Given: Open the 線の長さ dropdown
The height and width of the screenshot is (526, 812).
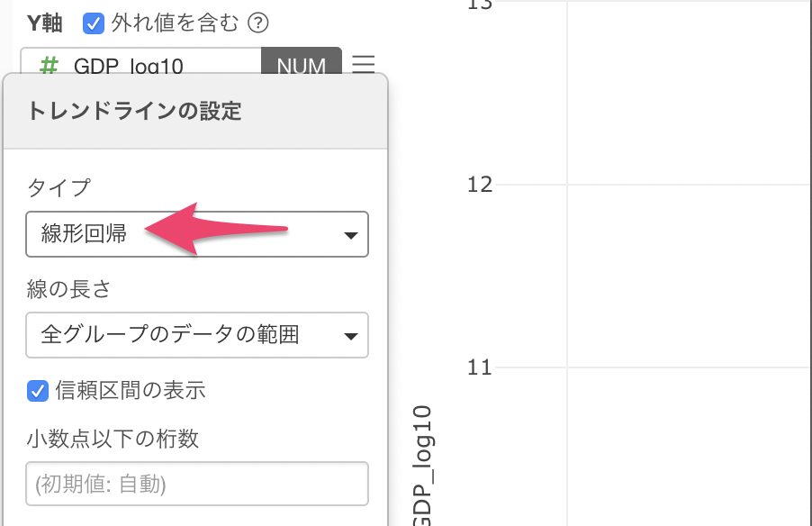Looking at the screenshot, I should pos(197,335).
